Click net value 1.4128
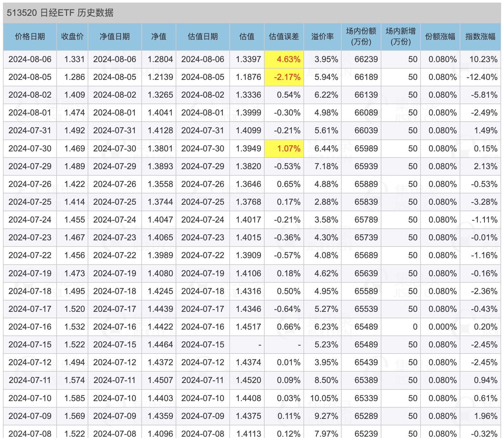Screen dimensions: 504x438 pyautogui.click(x=160, y=131)
